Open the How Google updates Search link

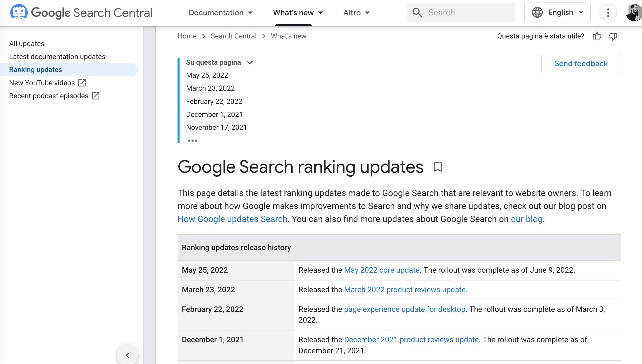tap(233, 218)
